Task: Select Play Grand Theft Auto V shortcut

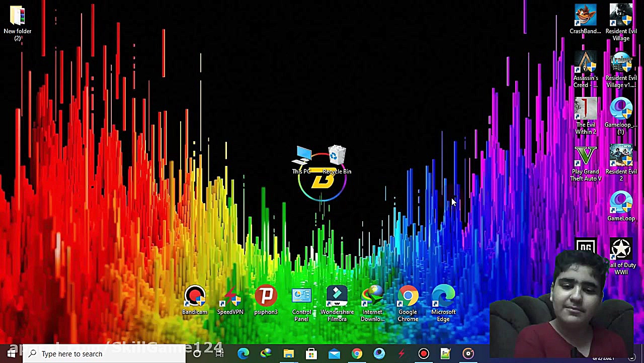Action: tap(585, 163)
